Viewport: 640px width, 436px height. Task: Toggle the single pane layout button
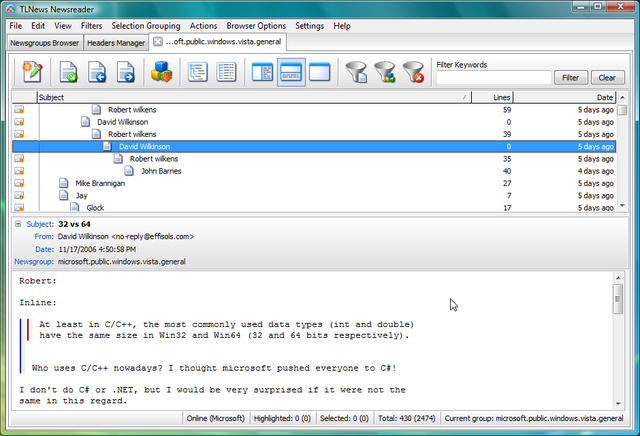coord(320,71)
